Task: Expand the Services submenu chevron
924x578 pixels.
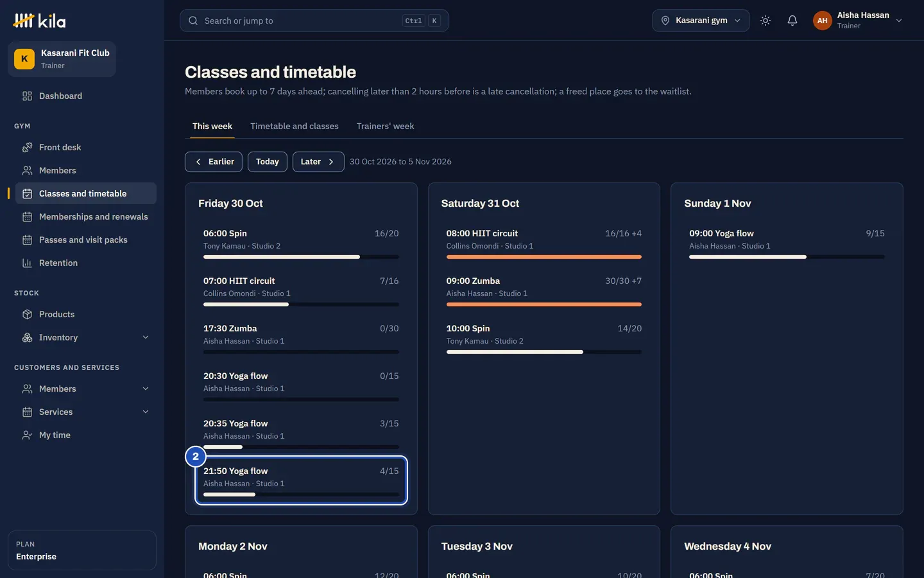Action: pos(146,412)
